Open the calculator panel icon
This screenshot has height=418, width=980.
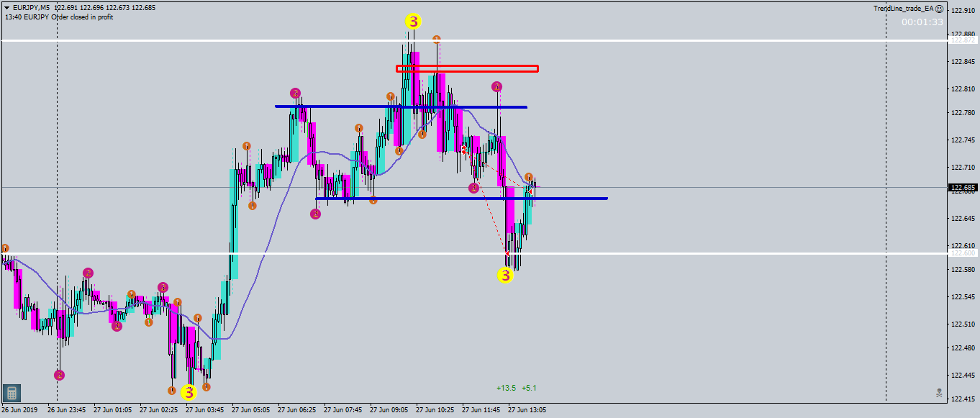click(x=11, y=393)
